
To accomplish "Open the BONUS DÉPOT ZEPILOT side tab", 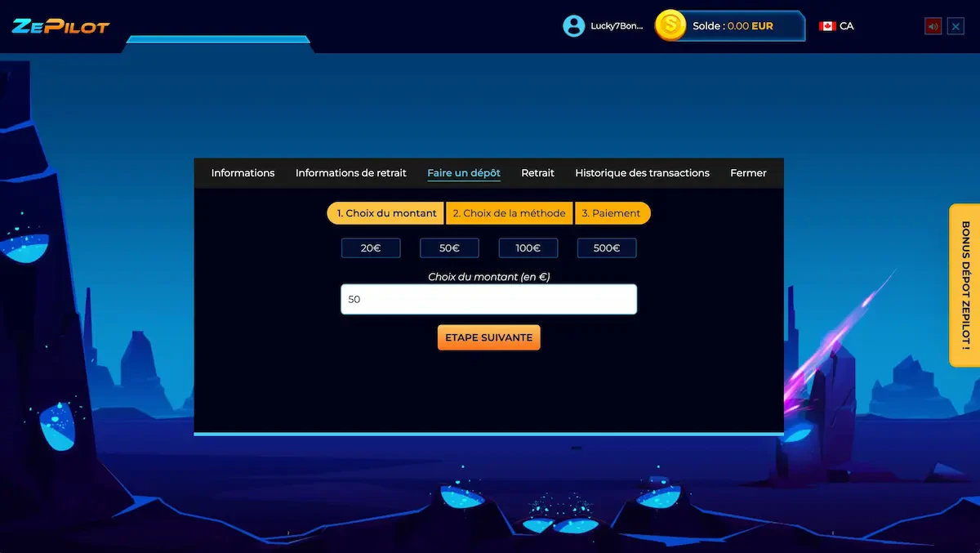I will (964, 285).
